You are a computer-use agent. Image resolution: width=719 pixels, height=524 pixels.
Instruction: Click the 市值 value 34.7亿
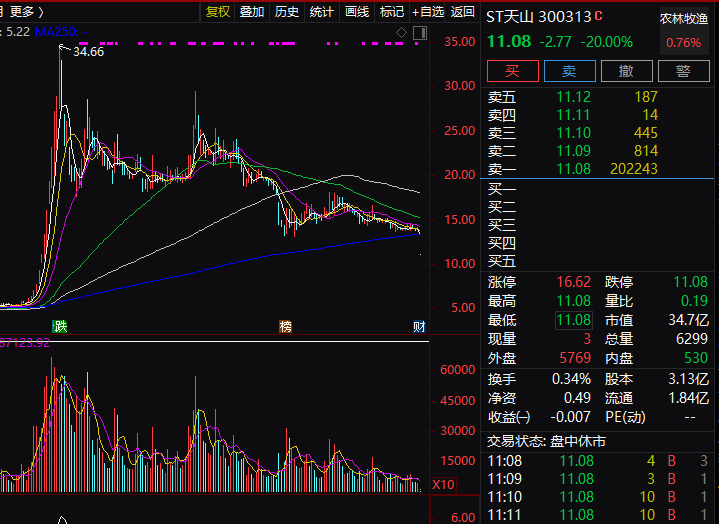click(x=688, y=320)
